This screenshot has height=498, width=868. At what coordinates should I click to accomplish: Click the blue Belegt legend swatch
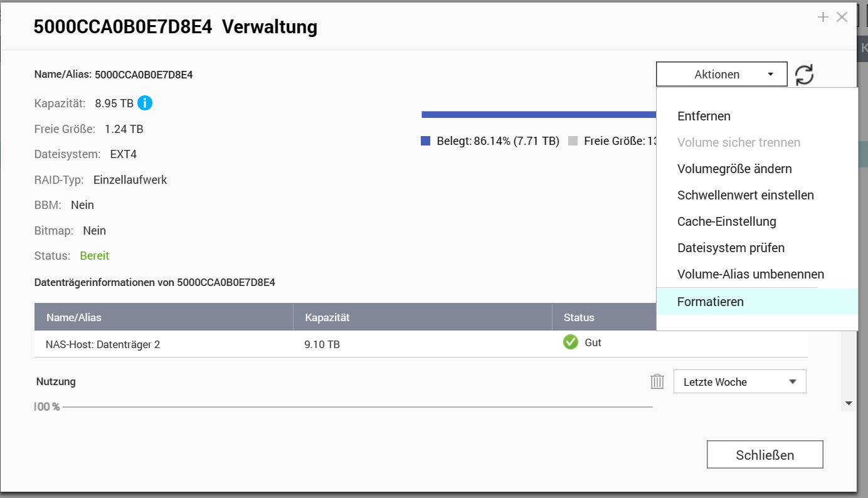pyautogui.click(x=425, y=141)
